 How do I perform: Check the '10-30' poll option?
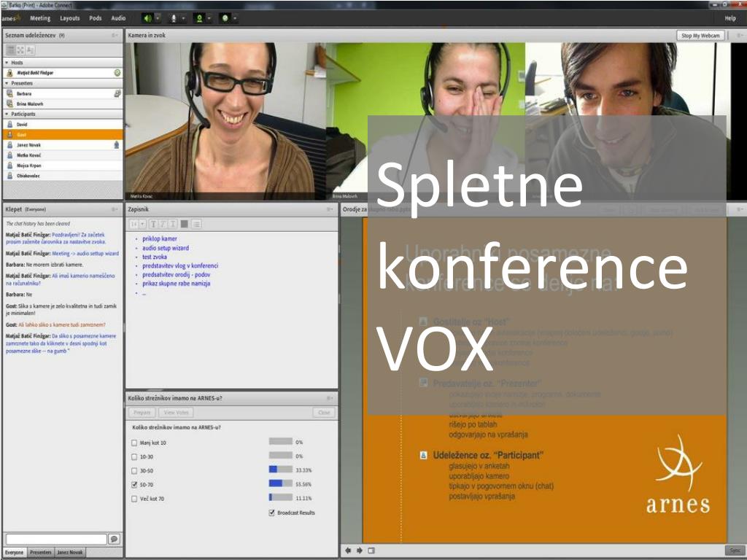click(x=134, y=456)
